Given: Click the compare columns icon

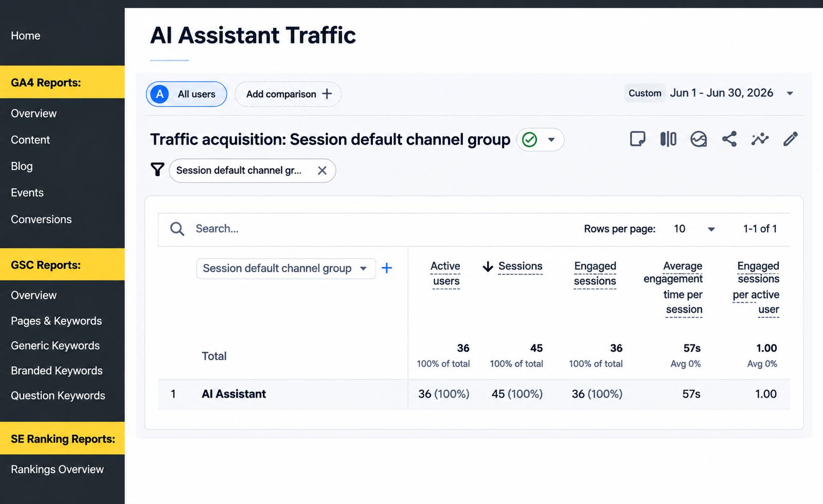Looking at the screenshot, I should point(668,139).
